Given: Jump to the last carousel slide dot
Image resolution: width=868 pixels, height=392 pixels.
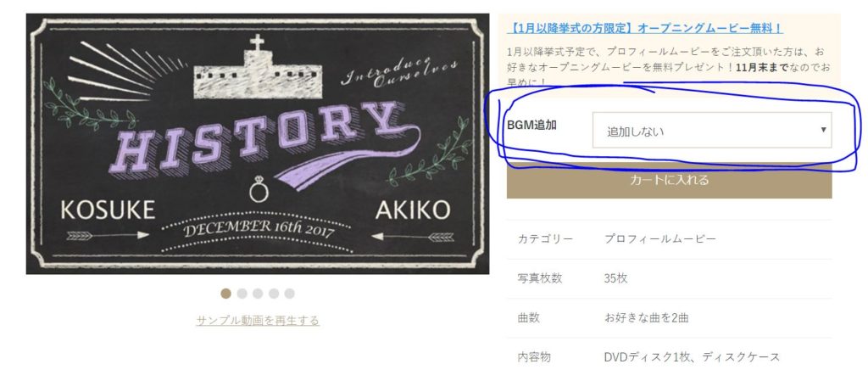Looking at the screenshot, I should pos(290,294).
